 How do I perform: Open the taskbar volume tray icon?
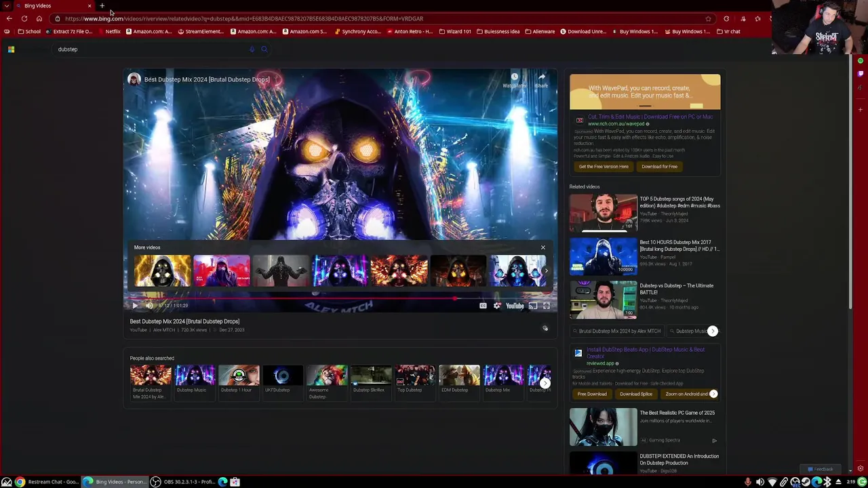pos(760,482)
